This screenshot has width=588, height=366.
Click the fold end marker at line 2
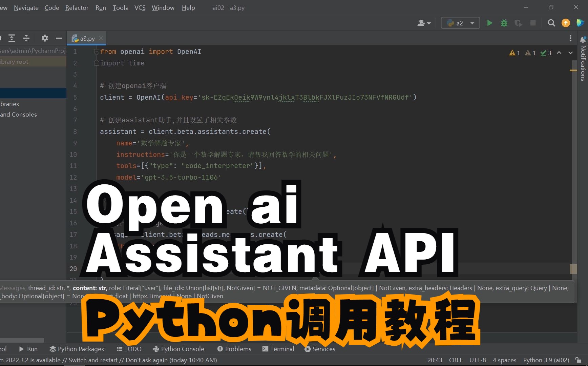97,63
